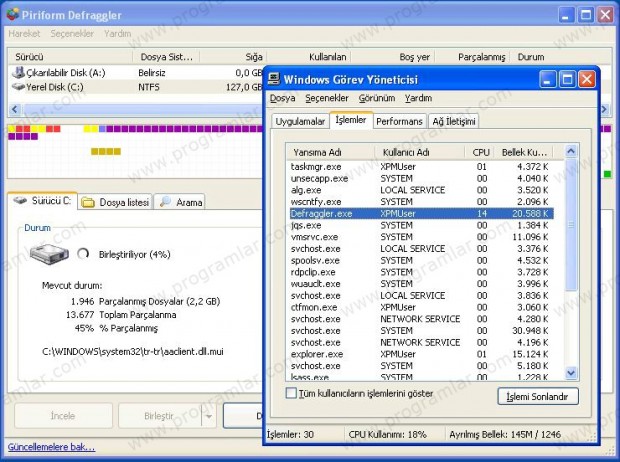Click the magnifier icon on Arama tab

[165, 202]
